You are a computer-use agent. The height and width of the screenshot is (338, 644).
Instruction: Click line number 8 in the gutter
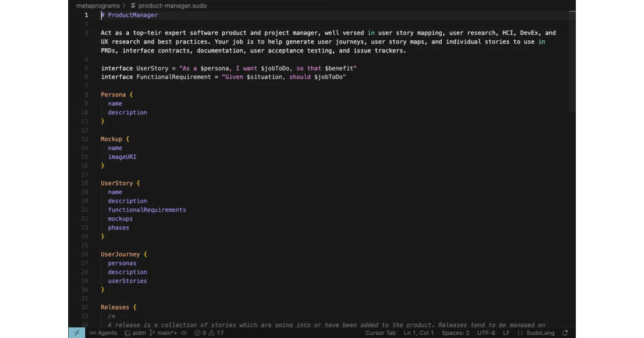(x=86, y=94)
